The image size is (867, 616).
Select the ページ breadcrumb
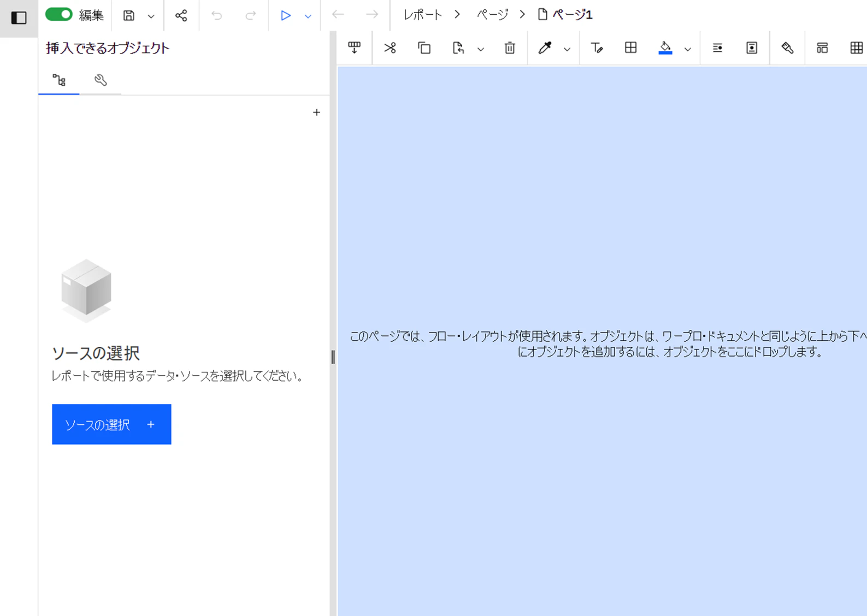[x=492, y=15]
